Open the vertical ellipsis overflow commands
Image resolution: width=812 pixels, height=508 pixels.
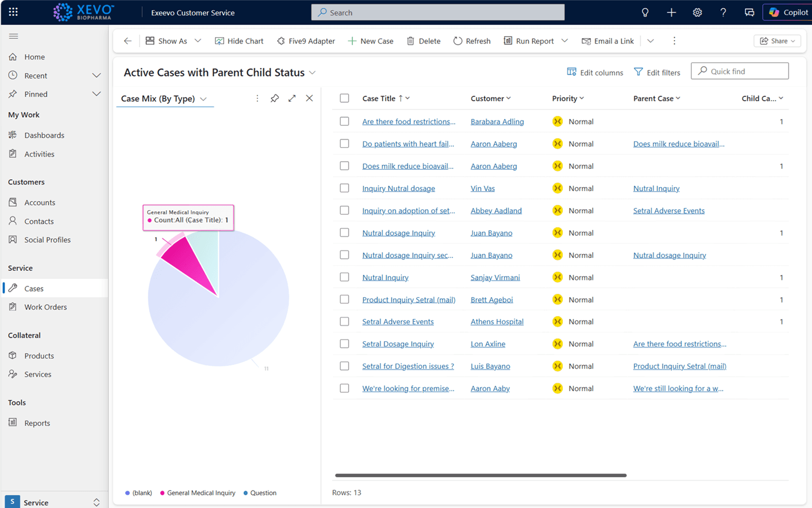tap(674, 41)
